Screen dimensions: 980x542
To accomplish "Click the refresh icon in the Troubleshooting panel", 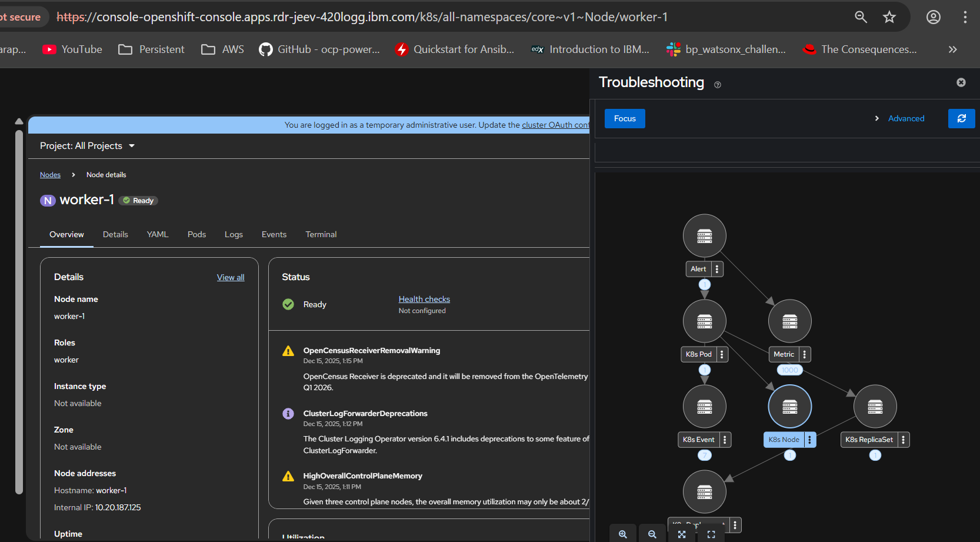I will tap(961, 118).
